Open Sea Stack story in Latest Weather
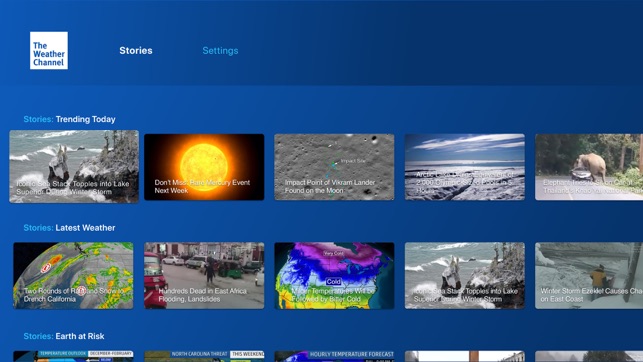 click(465, 275)
